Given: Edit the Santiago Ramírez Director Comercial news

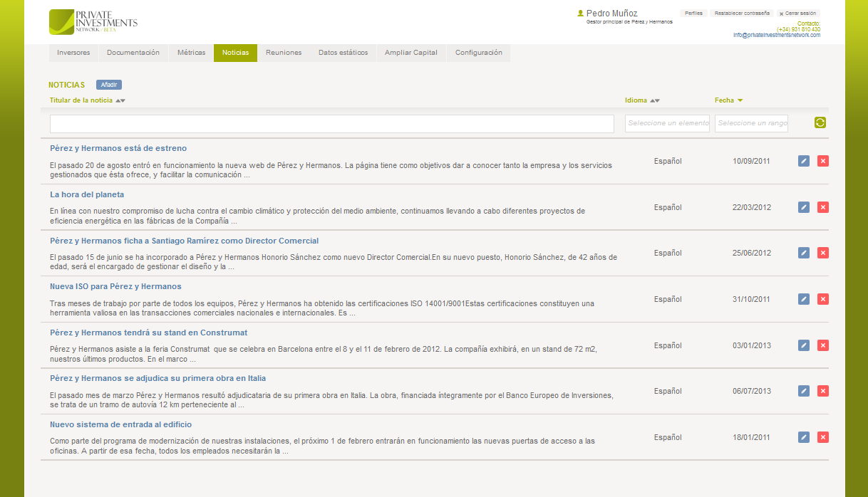Looking at the screenshot, I should 804,253.
